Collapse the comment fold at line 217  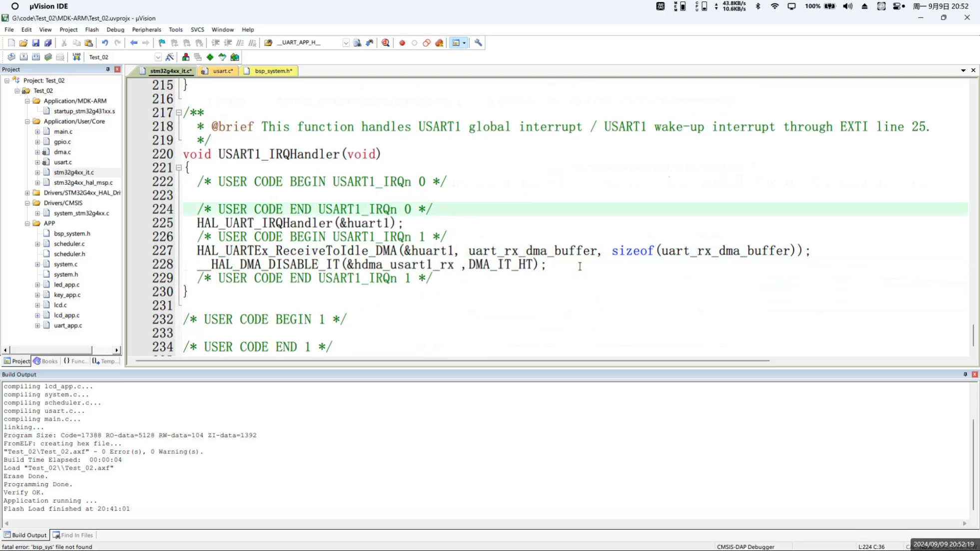pyautogui.click(x=178, y=113)
